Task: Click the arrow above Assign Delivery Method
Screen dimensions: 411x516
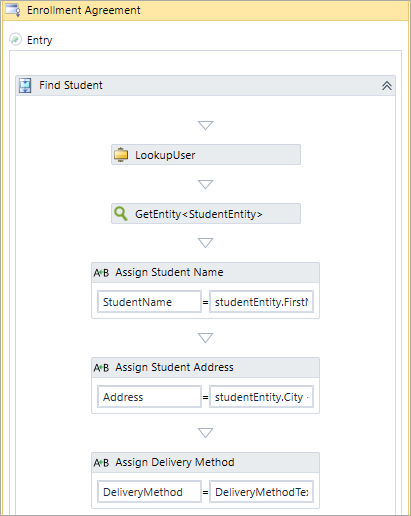Action: [x=205, y=433]
